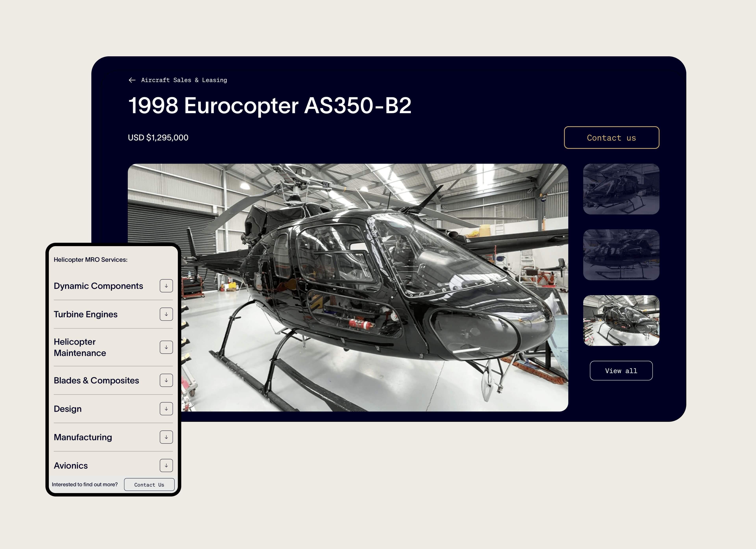Open the Turbine Engines item

86,314
